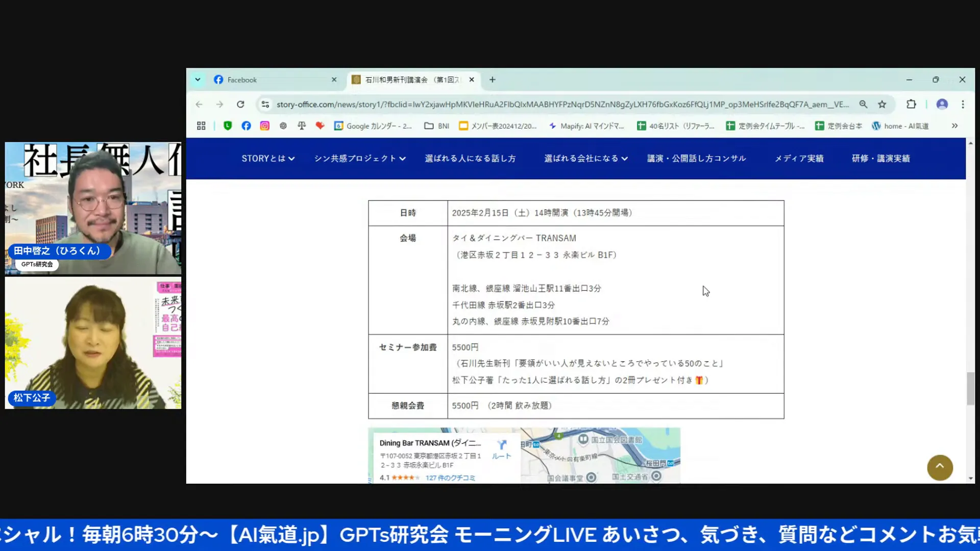Expand the 選ばれる会社になる dropdown
The width and height of the screenshot is (980, 551).
pos(585,159)
